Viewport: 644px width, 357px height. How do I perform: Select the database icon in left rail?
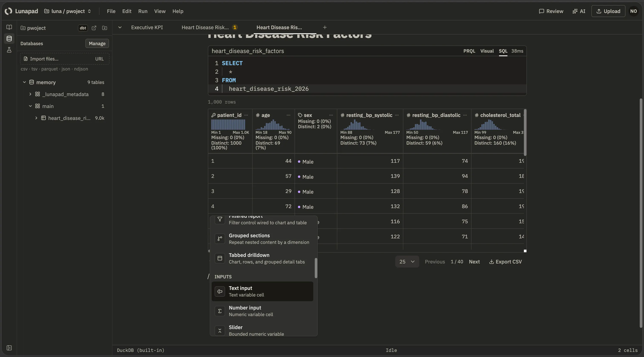click(9, 39)
